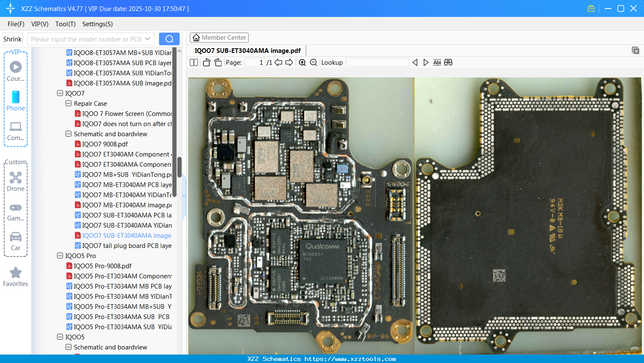The image size is (644, 363).
Task: Zoom out of the PDF image
Action: (x=313, y=63)
